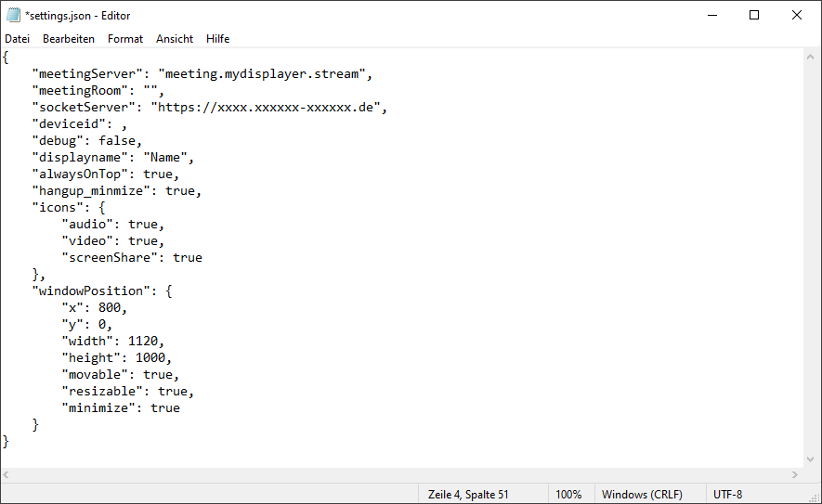Image resolution: width=822 pixels, height=504 pixels.
Task: Close the settings.json Editor window
Action: [x=797, y=15]
